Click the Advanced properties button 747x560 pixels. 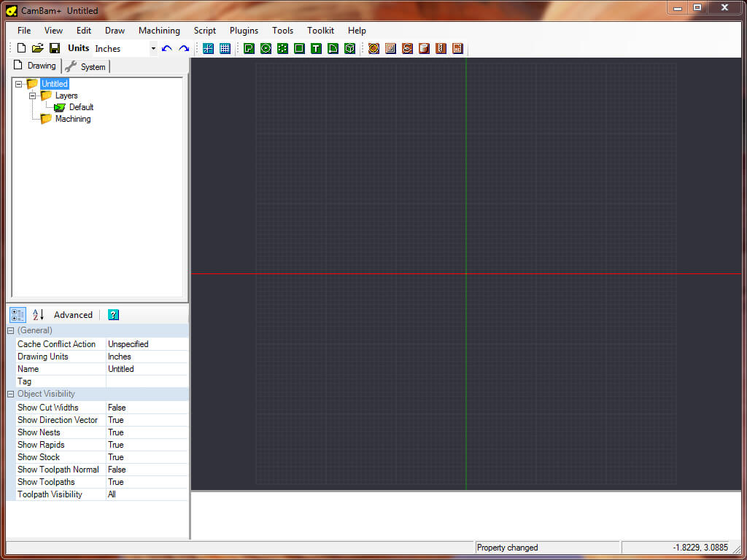coord(73,315)
